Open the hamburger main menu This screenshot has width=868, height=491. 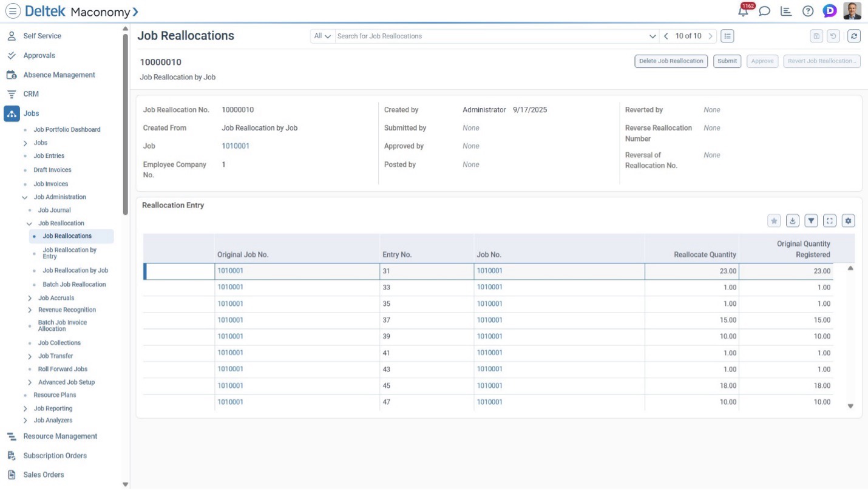[x=13, y=11]
